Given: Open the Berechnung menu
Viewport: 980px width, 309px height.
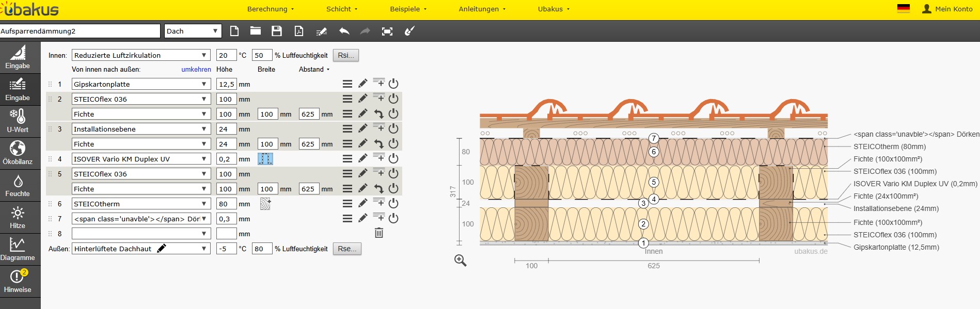Looking at the screenshot, I should click(270, 9).
